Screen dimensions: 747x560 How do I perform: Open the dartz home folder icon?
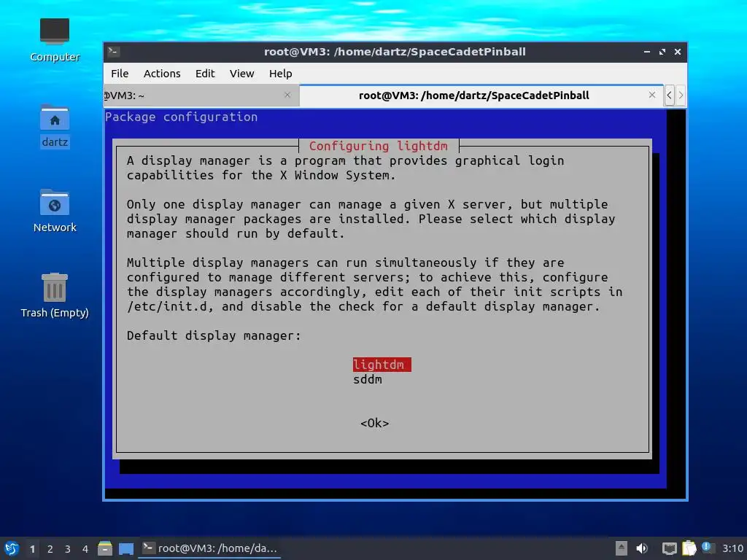[54, 127]
